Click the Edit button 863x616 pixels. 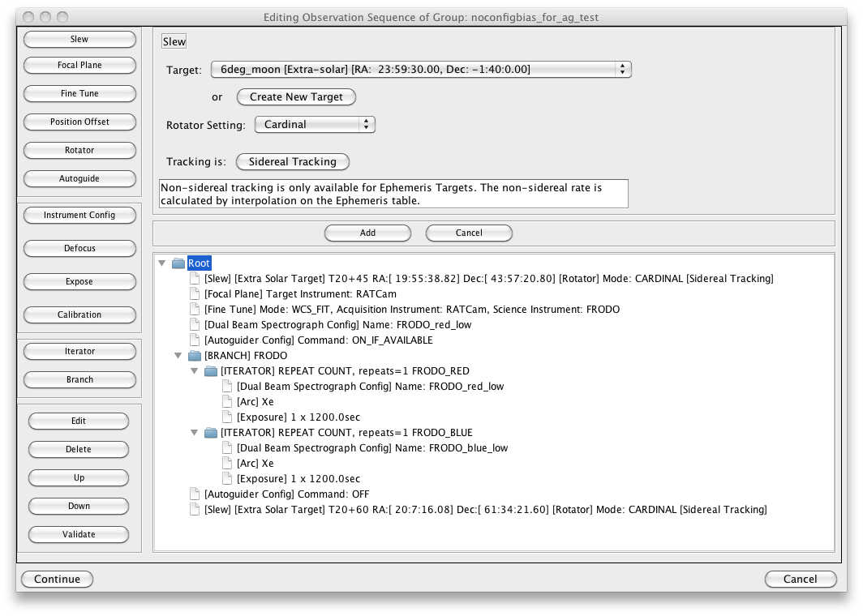[x=79, y=421]
